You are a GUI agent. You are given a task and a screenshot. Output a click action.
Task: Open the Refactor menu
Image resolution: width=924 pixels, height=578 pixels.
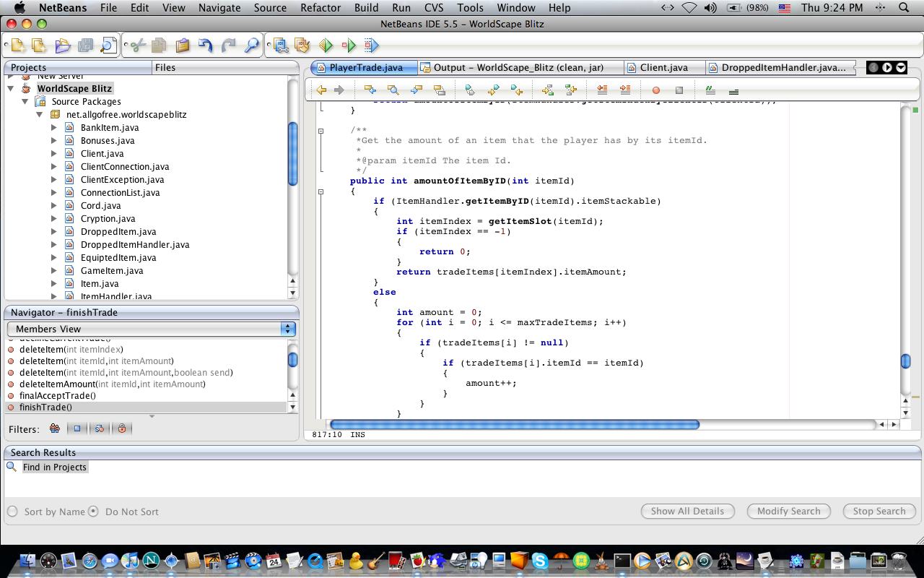(321, 8)
